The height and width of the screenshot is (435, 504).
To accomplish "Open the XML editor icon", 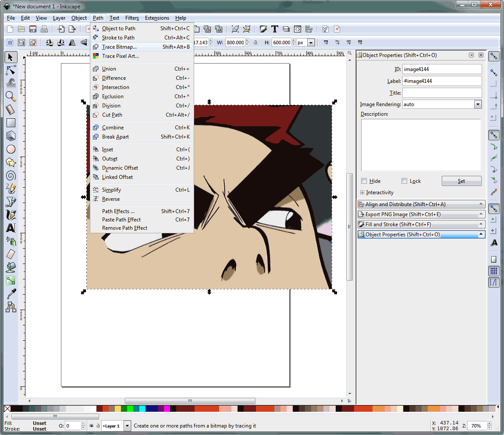I will pos(298,29).
